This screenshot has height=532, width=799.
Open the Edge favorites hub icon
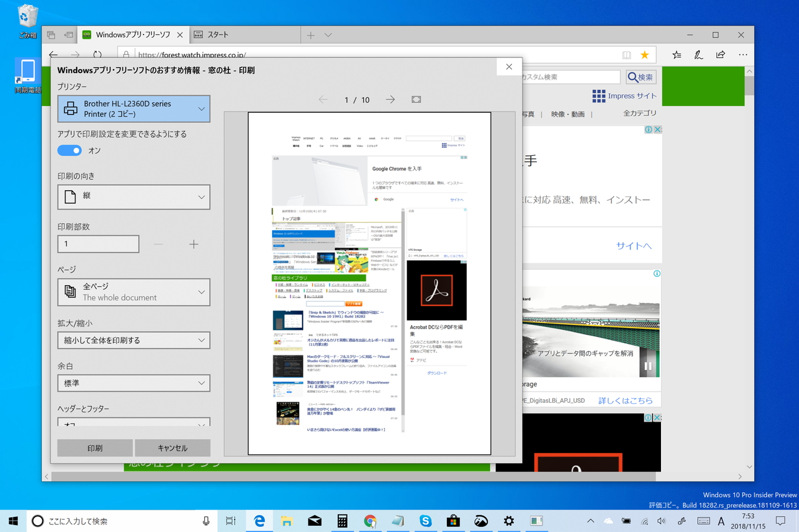(x=677, y=55)
